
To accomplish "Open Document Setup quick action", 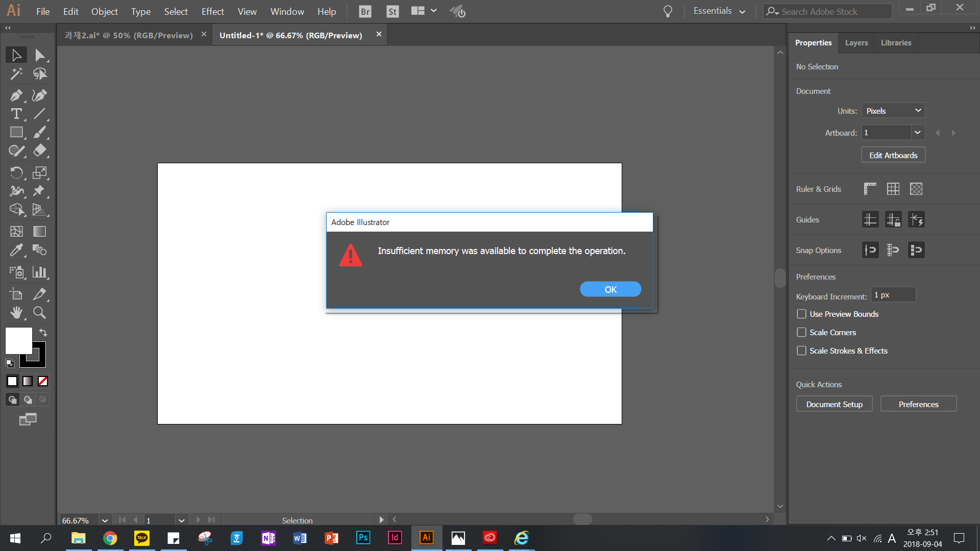I will click(834, 404).
